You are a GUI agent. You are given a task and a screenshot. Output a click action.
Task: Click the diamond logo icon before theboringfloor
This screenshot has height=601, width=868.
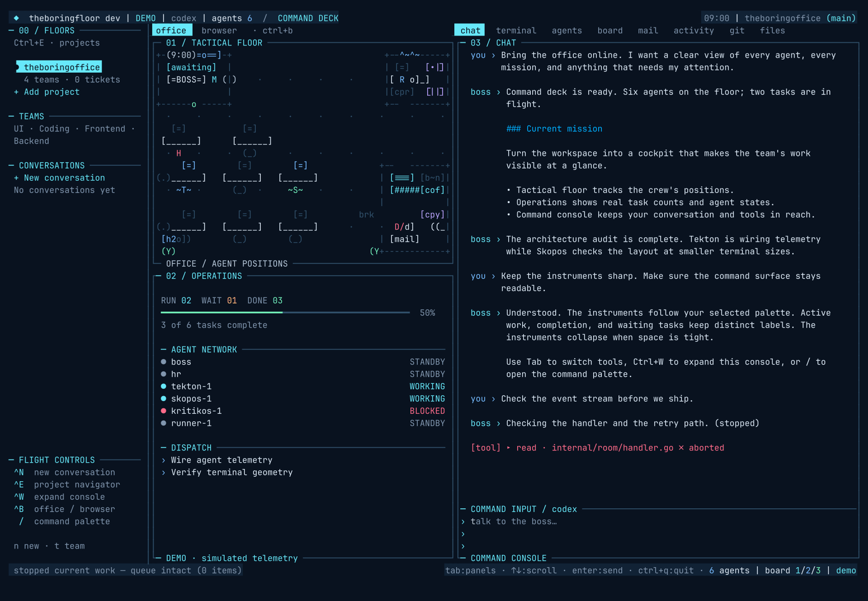point(16,18)
